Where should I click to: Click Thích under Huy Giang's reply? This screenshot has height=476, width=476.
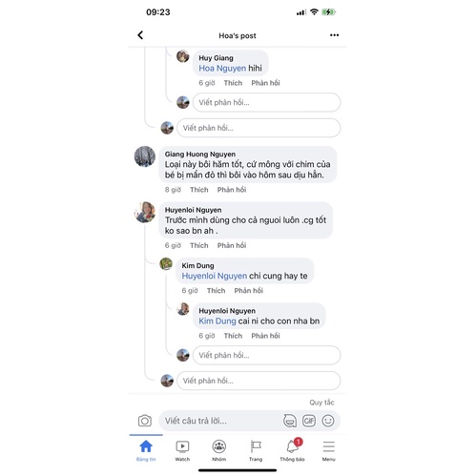tap(233, 83)
